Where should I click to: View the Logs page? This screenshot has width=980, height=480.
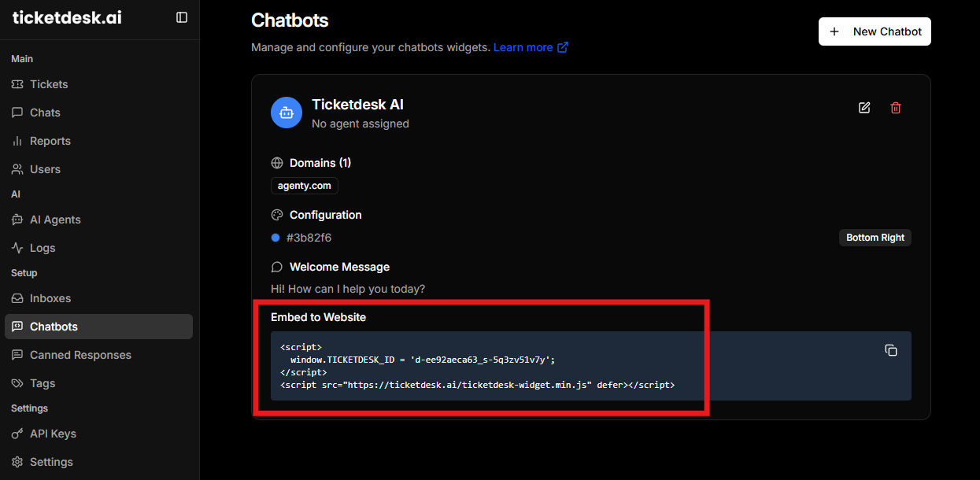click(x=98, y=248)
